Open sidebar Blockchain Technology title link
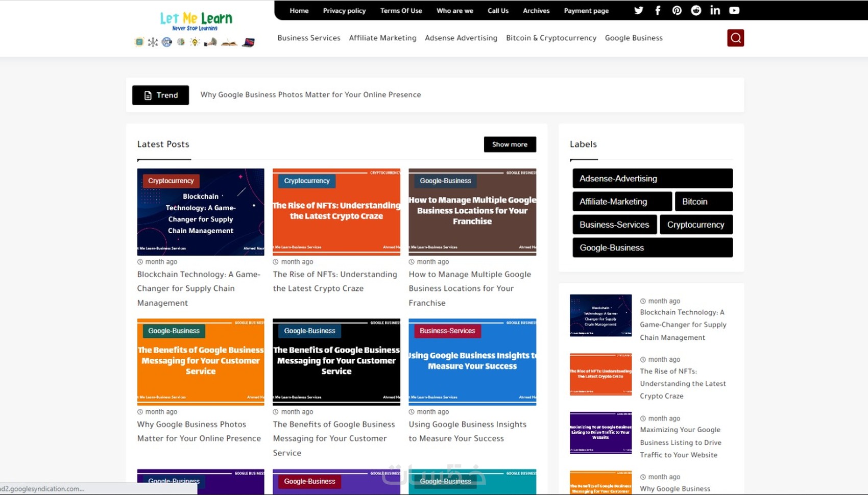868x495 pixels. tap(683, 325)
